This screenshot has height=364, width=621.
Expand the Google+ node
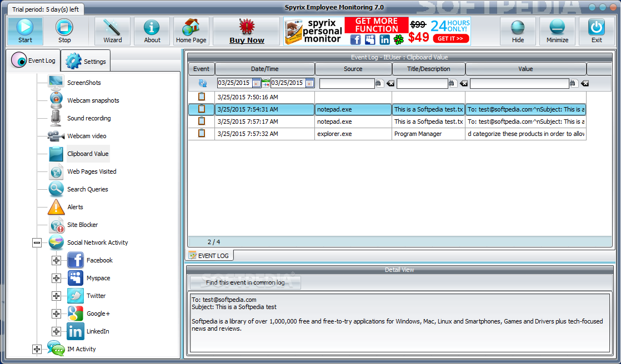point(56,314)
